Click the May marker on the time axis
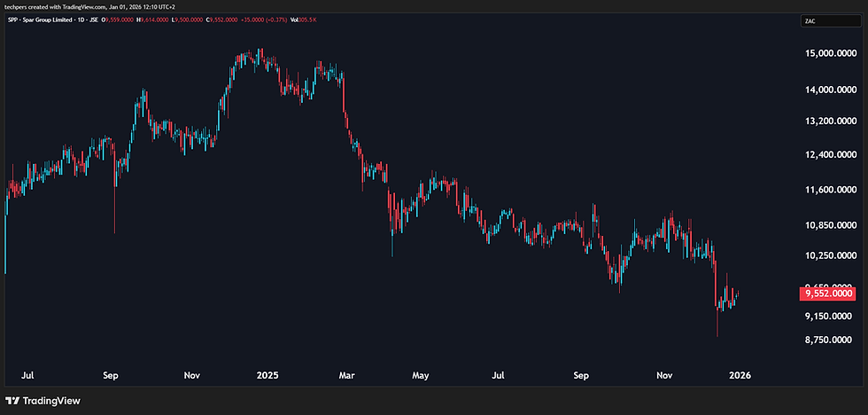This screenshot has height=415, width=868. pyautogui.click(x=420, y=375)
